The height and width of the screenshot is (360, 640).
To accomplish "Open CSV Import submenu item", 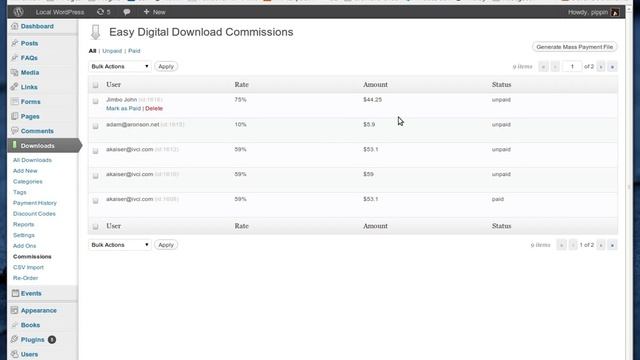I will click(x=28, y=267).
